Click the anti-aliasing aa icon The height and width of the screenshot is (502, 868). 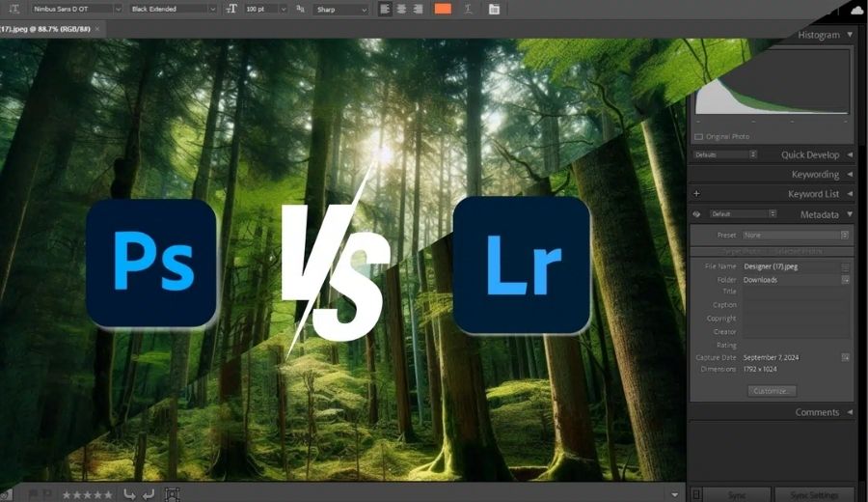(300, 9)
